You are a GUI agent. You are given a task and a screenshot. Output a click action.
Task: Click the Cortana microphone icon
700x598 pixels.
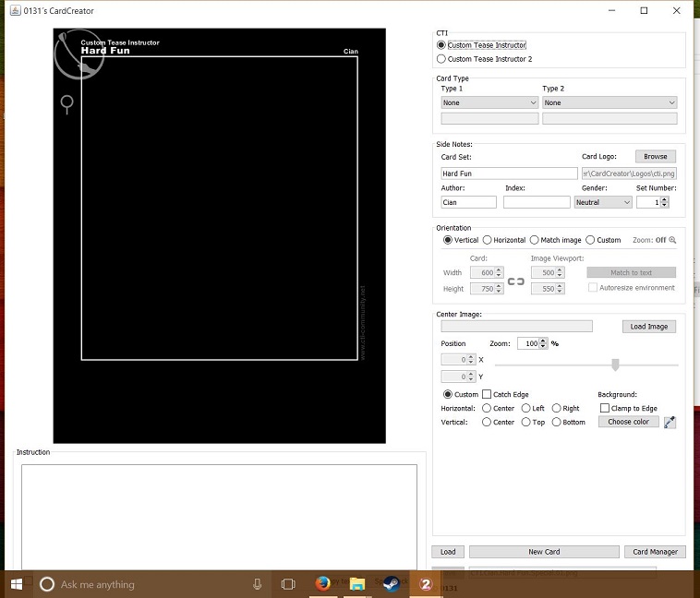(x=257, y=584)
